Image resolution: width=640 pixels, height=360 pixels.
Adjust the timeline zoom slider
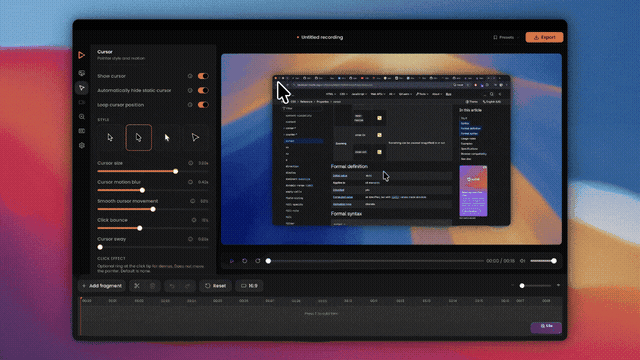pyautogui.click(x=535, y=286)
